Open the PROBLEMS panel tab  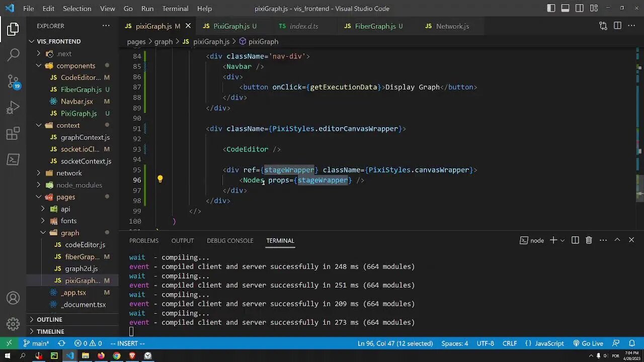coord(143,240)
